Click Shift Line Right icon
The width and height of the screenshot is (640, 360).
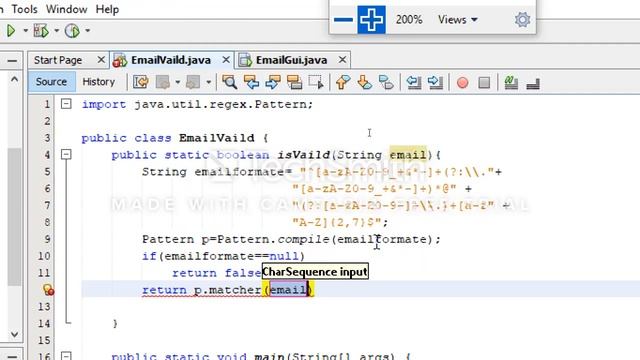point(436,82)
